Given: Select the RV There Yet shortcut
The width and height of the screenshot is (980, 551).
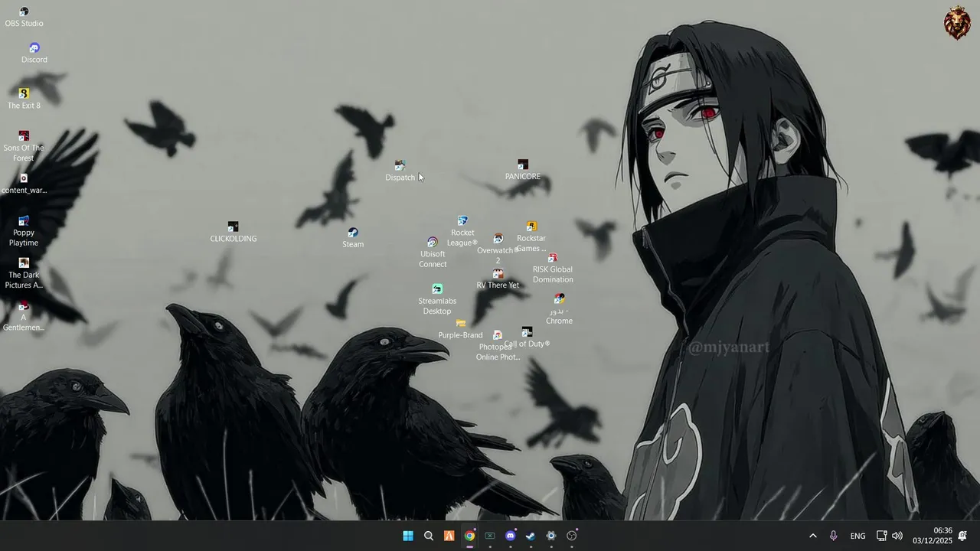Looking at the screenshot, I should point(498,279).
